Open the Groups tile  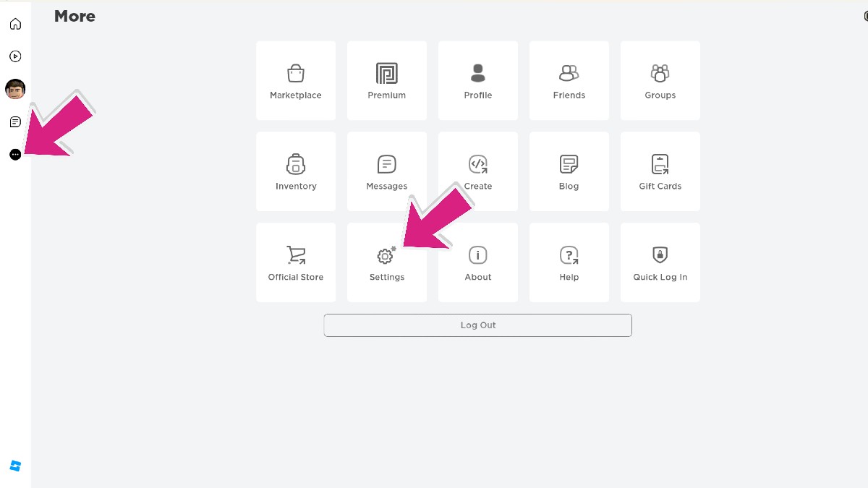[660, 80]
